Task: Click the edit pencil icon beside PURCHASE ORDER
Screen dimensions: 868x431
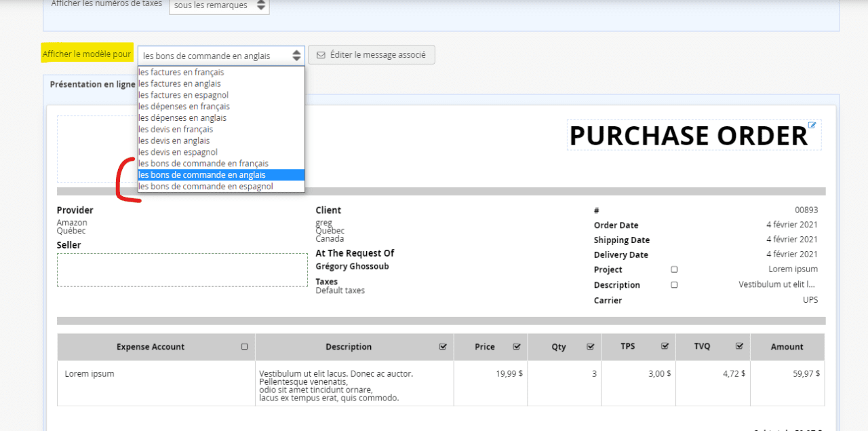Action: 812,125
